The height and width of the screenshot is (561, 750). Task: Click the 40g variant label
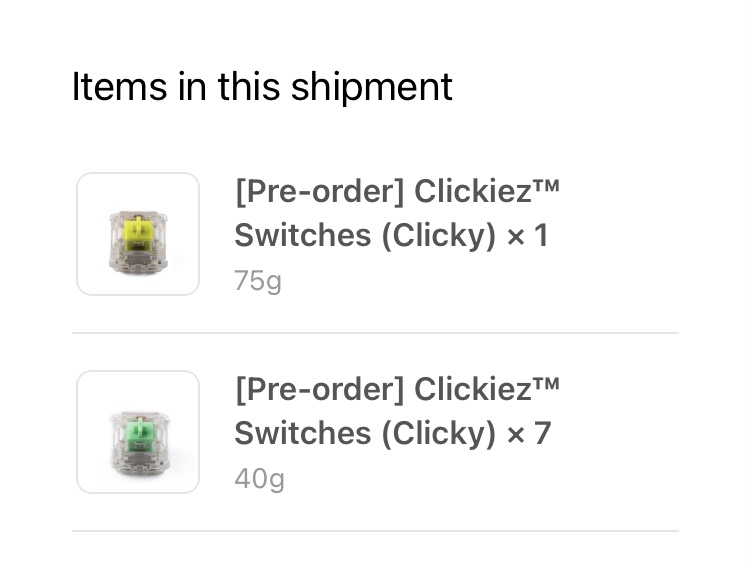[x=259, y=479]
